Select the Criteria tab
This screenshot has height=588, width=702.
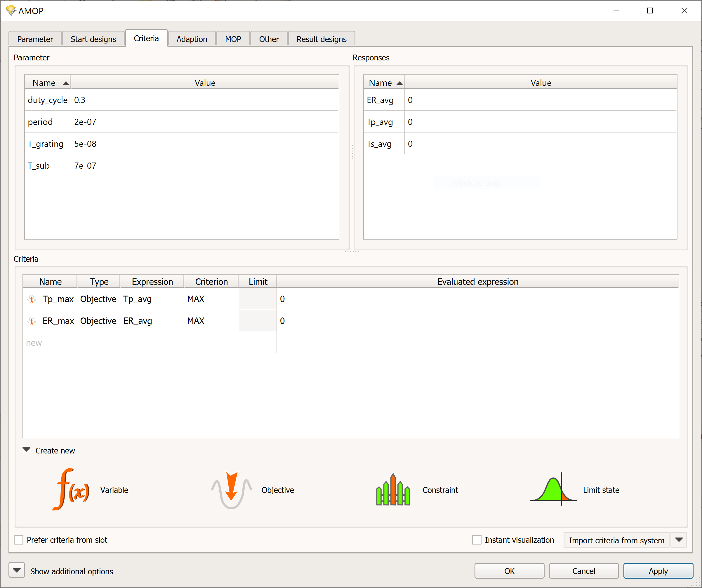click(x=146, y=39)
